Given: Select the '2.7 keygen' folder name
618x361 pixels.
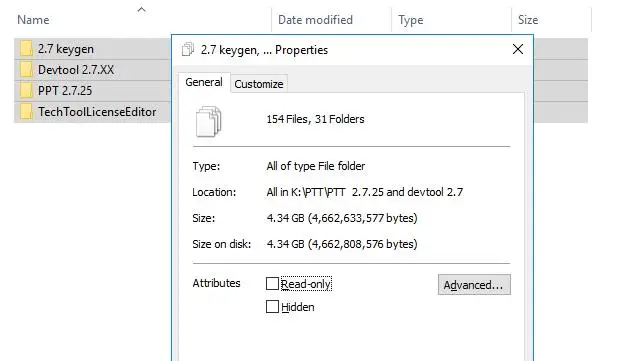Looking at the screenshot, I should click(66, 49).
